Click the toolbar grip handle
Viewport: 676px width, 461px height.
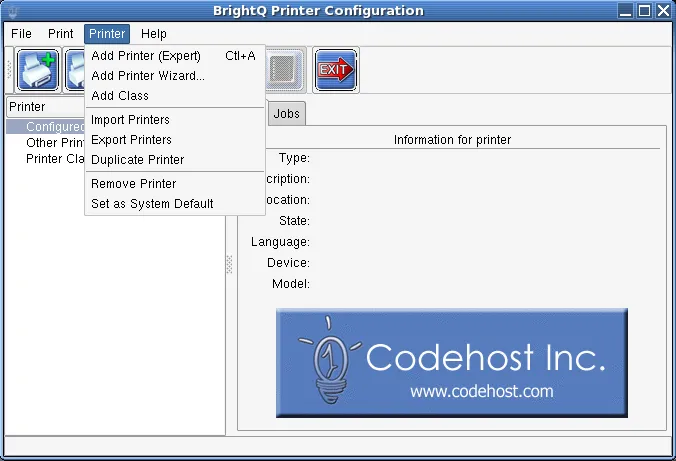pyautogui.click(x=9, y=70)
